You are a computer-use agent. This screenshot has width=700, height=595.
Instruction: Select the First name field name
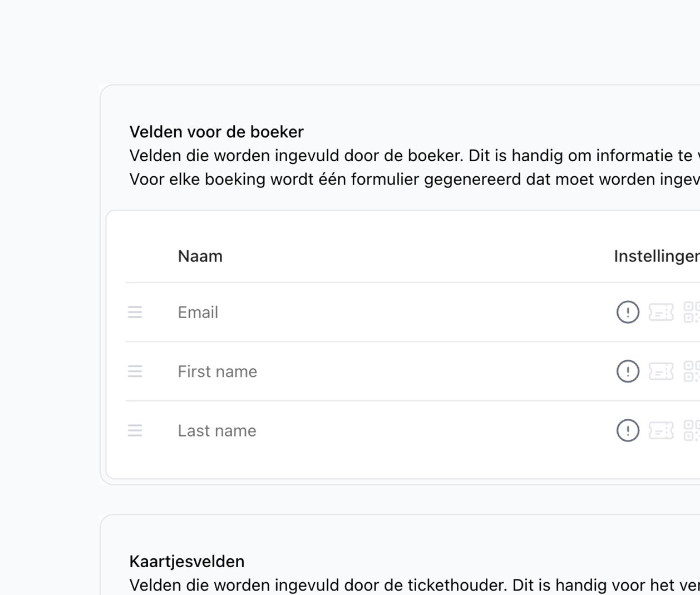pyautogui.click(x=218, y=371)
